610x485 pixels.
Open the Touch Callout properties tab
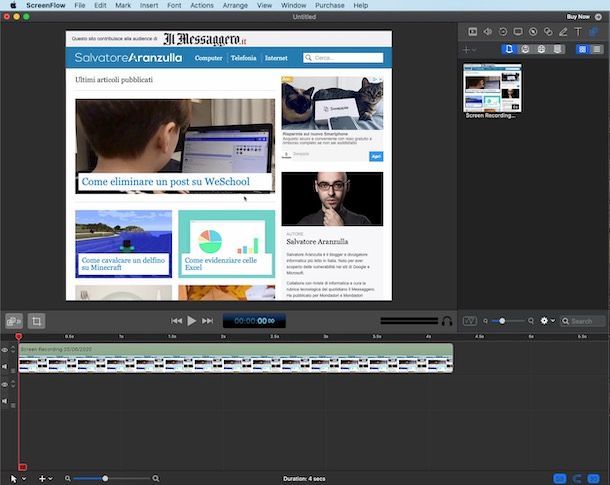[x=548, y=32]
